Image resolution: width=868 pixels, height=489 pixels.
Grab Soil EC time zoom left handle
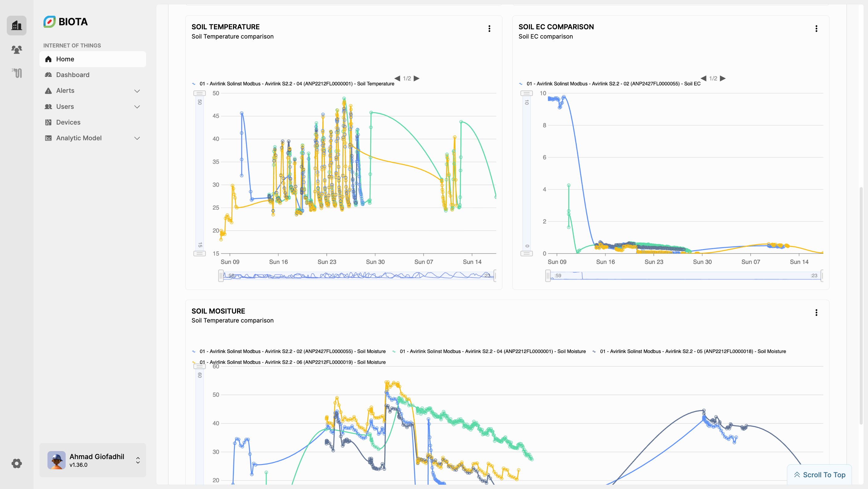click(x=548, y=276)
